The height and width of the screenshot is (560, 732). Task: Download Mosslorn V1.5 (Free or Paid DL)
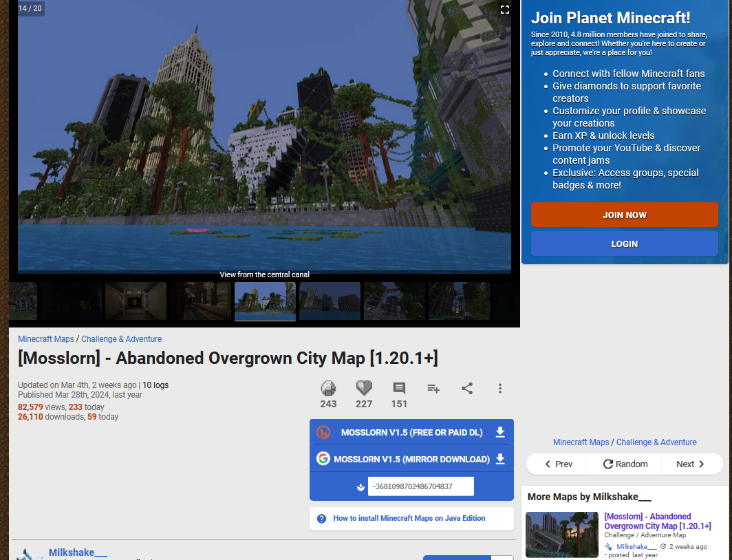(411, 432)
